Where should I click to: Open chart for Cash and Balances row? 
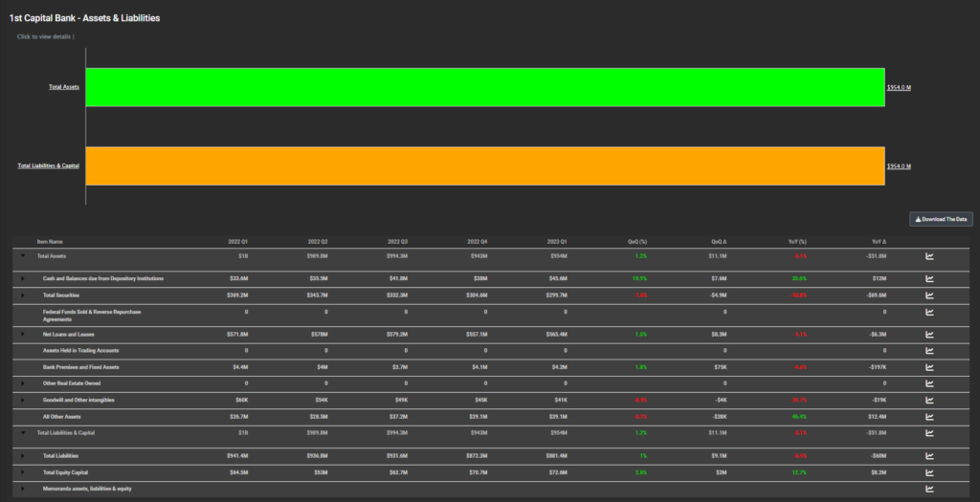coord(929,278)
